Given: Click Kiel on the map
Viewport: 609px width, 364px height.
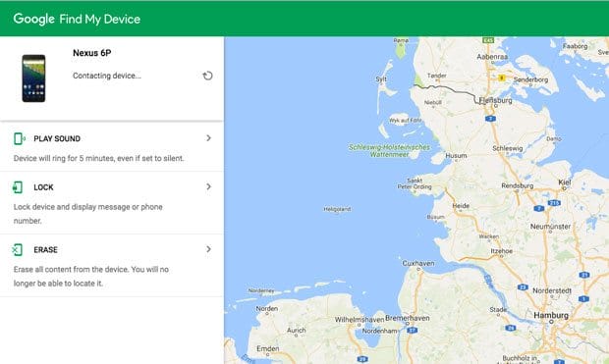Looking at the screenshot, I should click(x=565, y=182).
